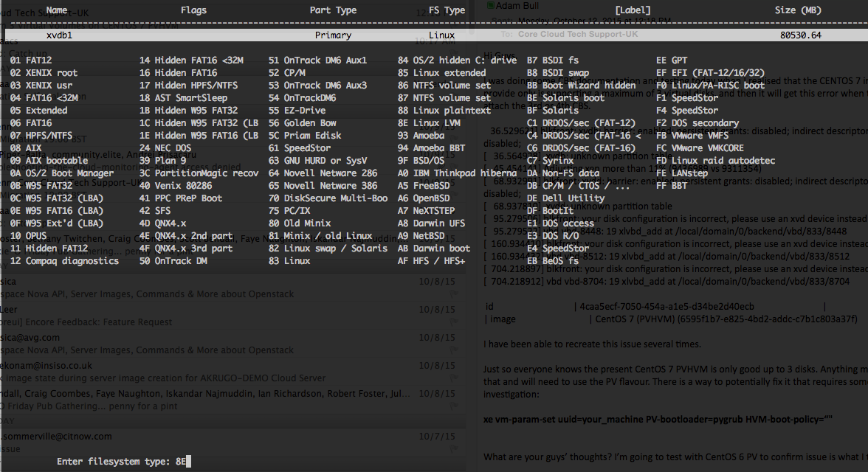
Task: Pick the AB Darwin boot entry
Action: (x=434, y=249)
